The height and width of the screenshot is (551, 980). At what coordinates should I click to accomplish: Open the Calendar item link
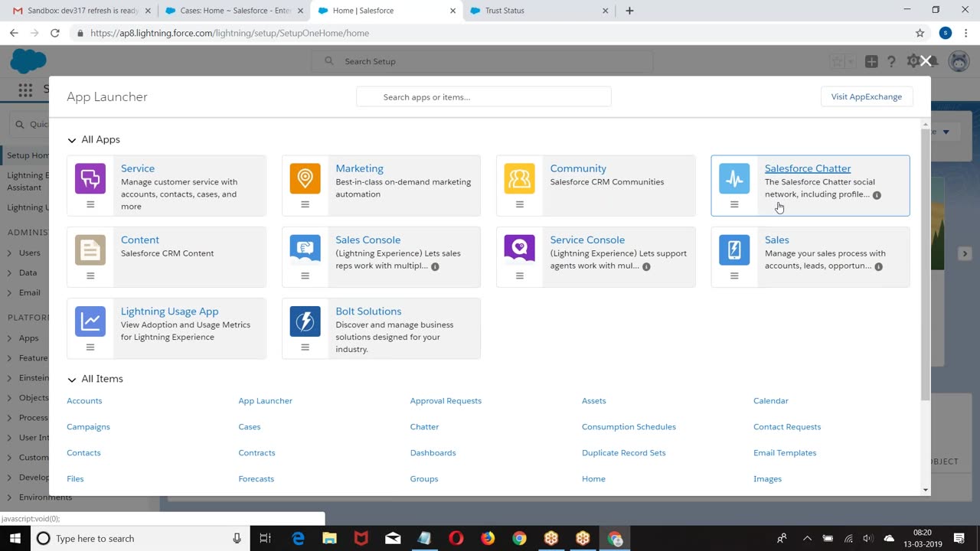tap(771, 401)
